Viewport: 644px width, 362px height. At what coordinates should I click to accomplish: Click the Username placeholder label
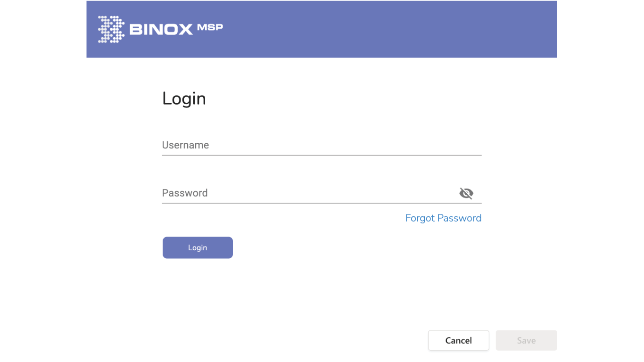coord(185,145)
